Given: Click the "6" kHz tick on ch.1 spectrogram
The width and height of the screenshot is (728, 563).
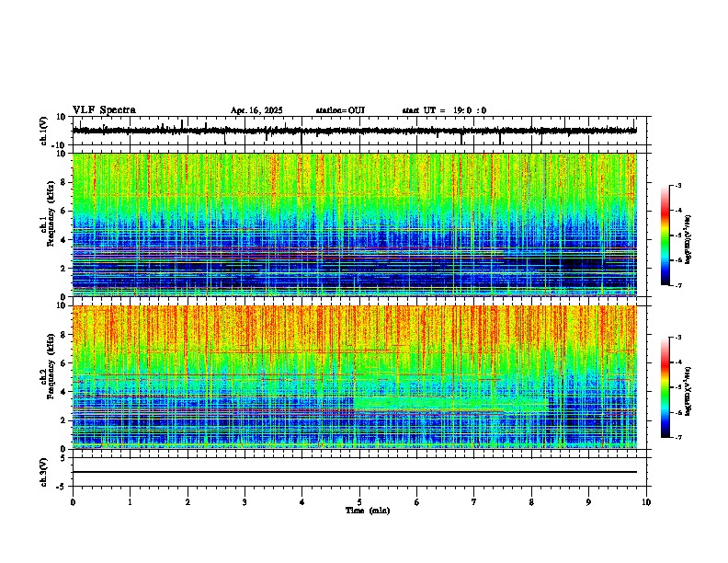Looking at the screenshot, I should [63, 211].
